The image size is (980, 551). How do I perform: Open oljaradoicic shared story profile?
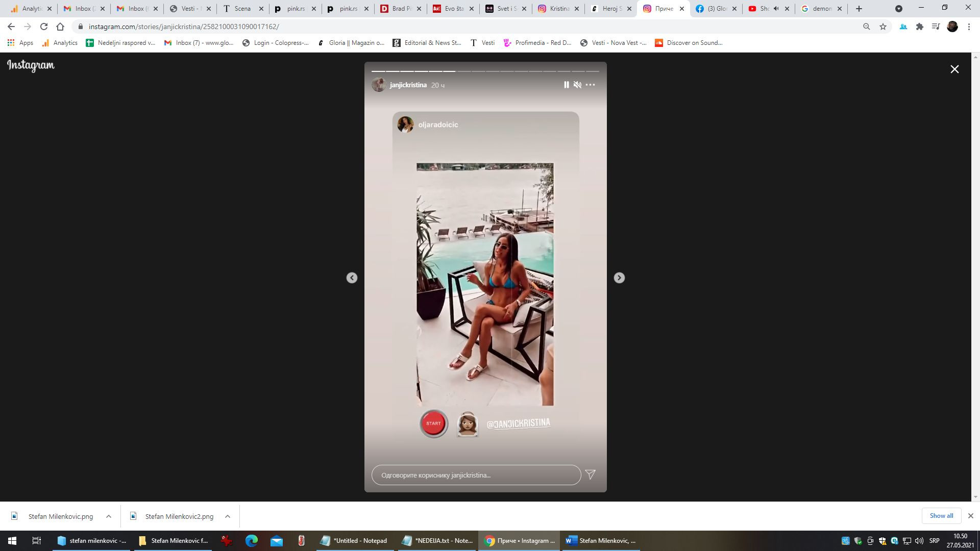(x=437, y=124)
